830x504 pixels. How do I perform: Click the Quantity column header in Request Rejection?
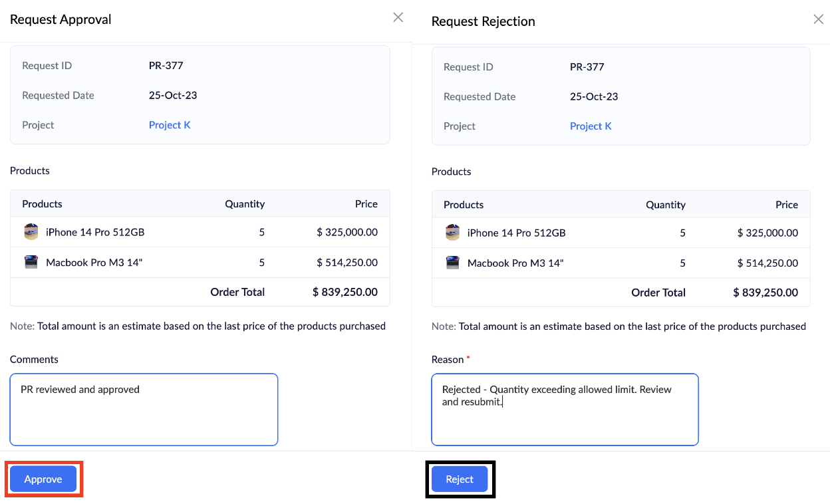665,205
